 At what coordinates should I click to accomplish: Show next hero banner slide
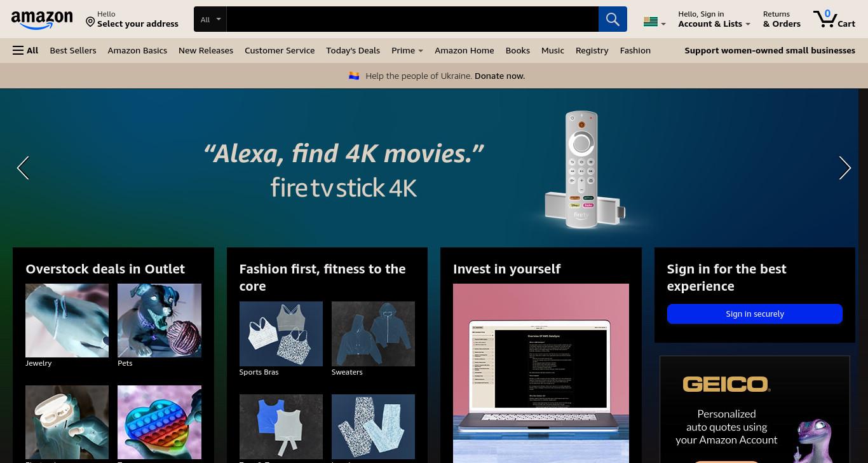tap(844, 168)
